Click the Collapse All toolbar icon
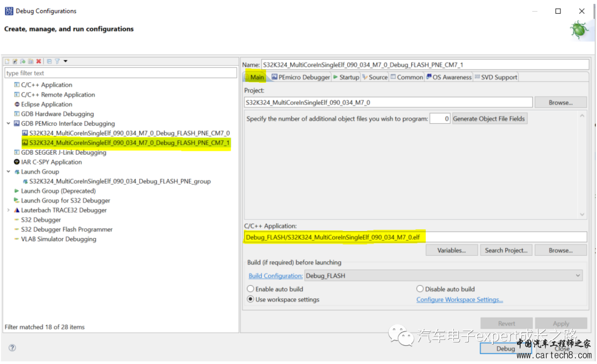The height and width of the screenshot is (364, 597). point(49,61)
